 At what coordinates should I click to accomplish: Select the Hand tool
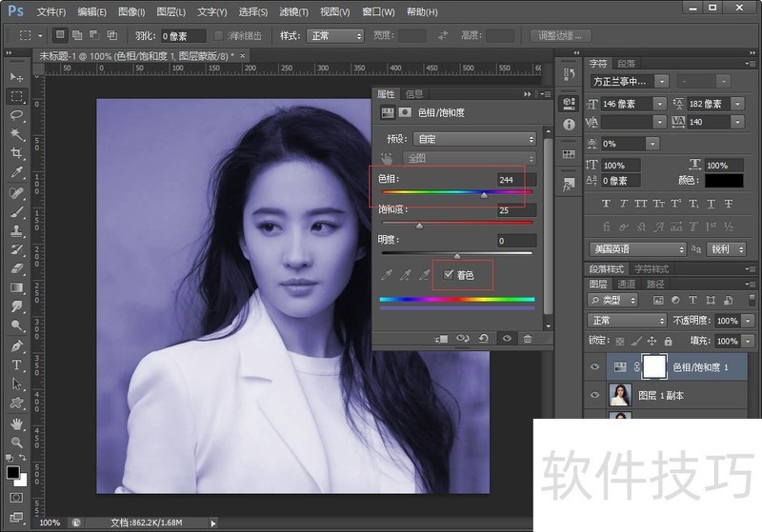tap(16, 424)
